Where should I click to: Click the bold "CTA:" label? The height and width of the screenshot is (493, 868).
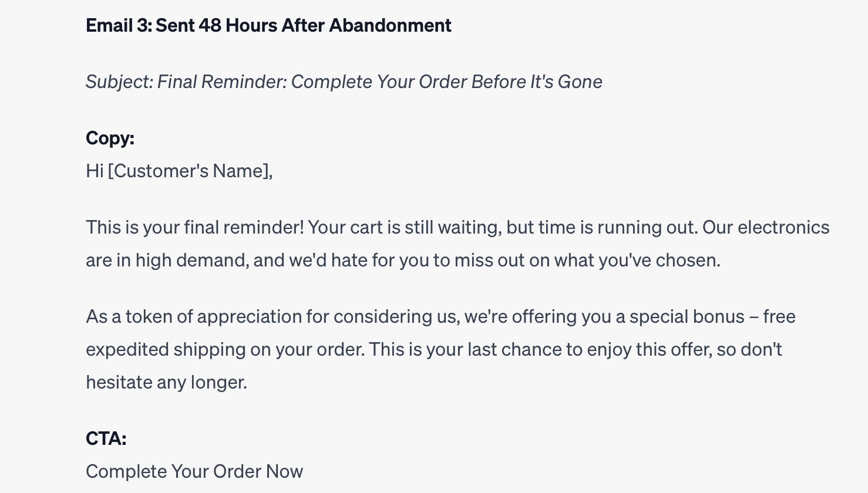click(106, 438)
